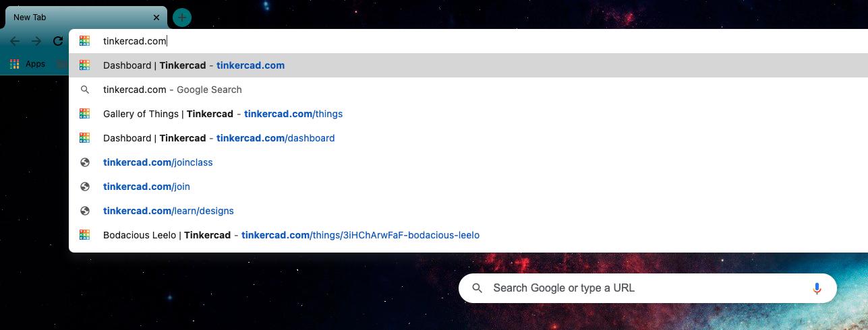Viewport: 868px width, 330px height.
Task: Select the New Tab browser tab
Action: [x=86, y=18]
